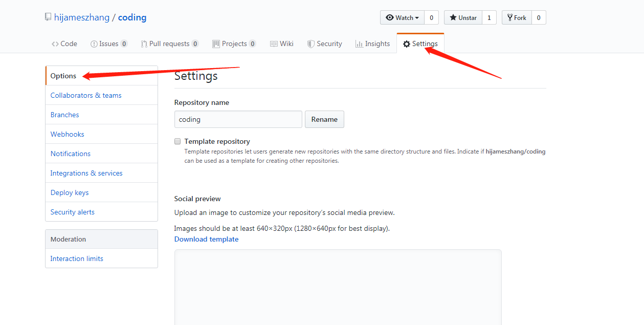Click the Repository name label
This screenshot has height=325, width=644.
[x=202, y=102]
